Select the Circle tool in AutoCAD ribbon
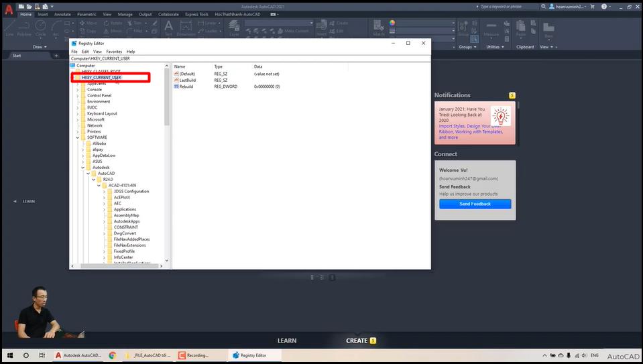643x364 pixels. coord(41,28)
